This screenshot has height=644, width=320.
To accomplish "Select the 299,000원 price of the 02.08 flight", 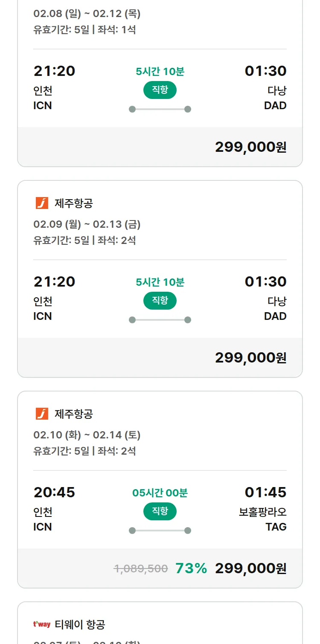I will click(250, 147).
